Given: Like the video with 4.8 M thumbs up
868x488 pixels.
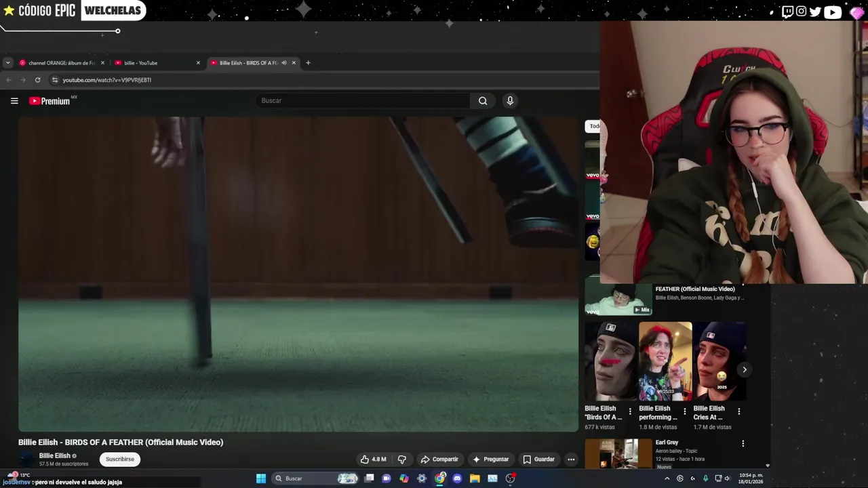Looking at the screenshot, I should (x=373, y=460).
